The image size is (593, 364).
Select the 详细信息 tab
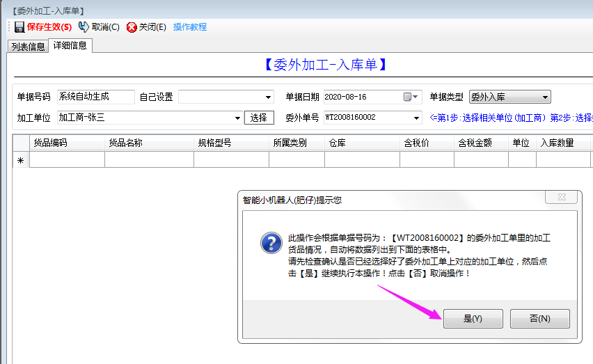[x=70, y=46]
